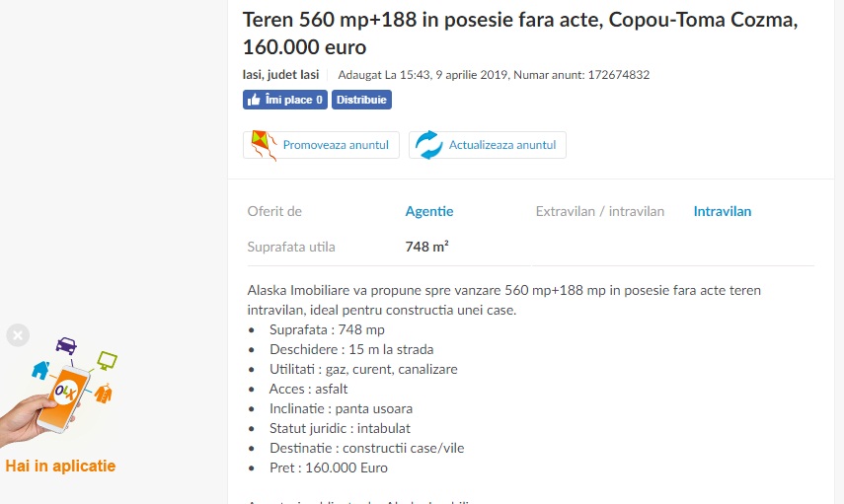Share the ad using Distribuie button
Viewport: 844px width, 504px height.
click(x=361, y=100)
